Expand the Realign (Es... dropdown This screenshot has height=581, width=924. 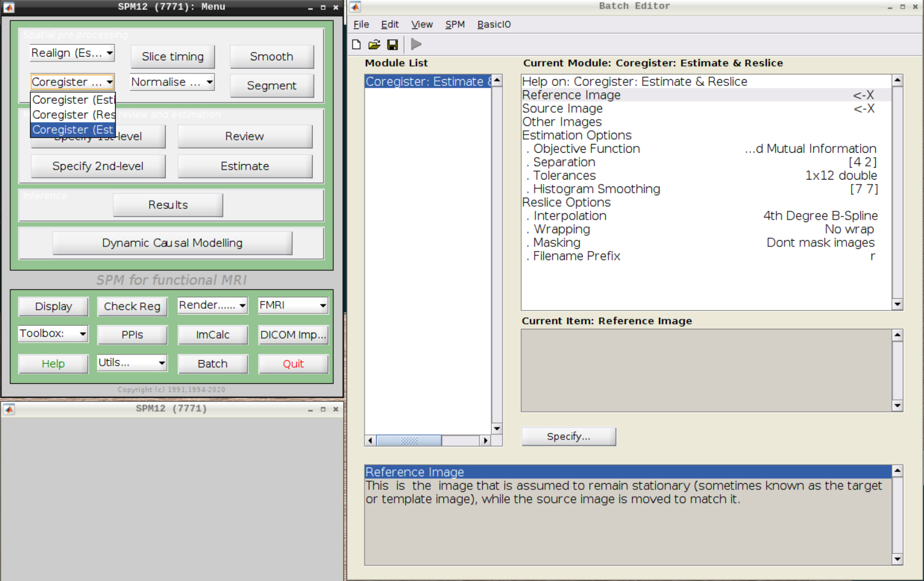coord(72,53)
